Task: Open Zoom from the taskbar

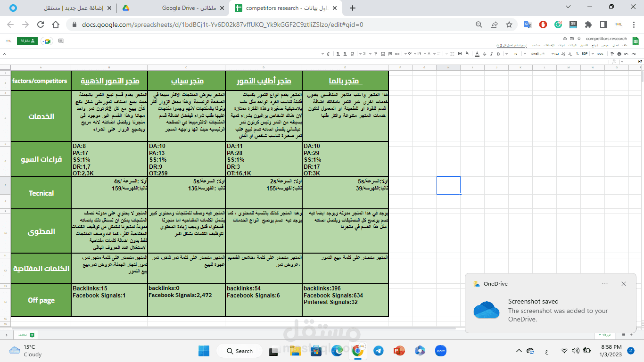Action: pyautogui.click(x=441, y=351)
